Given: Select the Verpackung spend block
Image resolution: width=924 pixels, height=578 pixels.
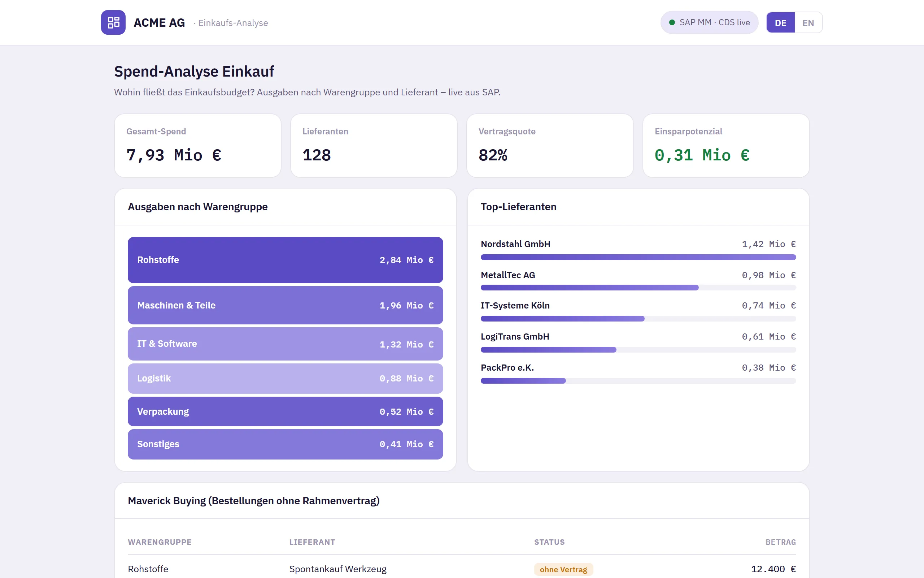Looking at the screenshot, I should point(285,411).
